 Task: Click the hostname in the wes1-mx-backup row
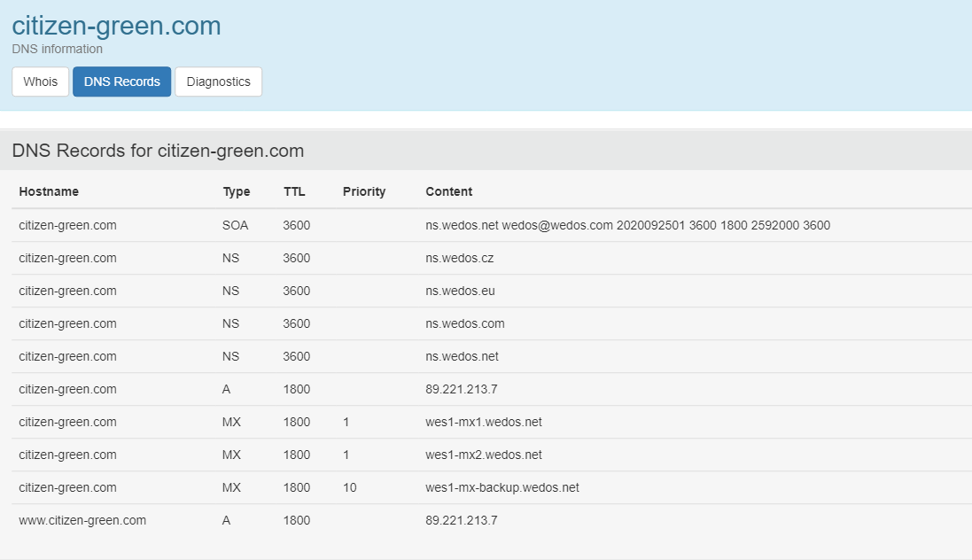pos(67,488)
